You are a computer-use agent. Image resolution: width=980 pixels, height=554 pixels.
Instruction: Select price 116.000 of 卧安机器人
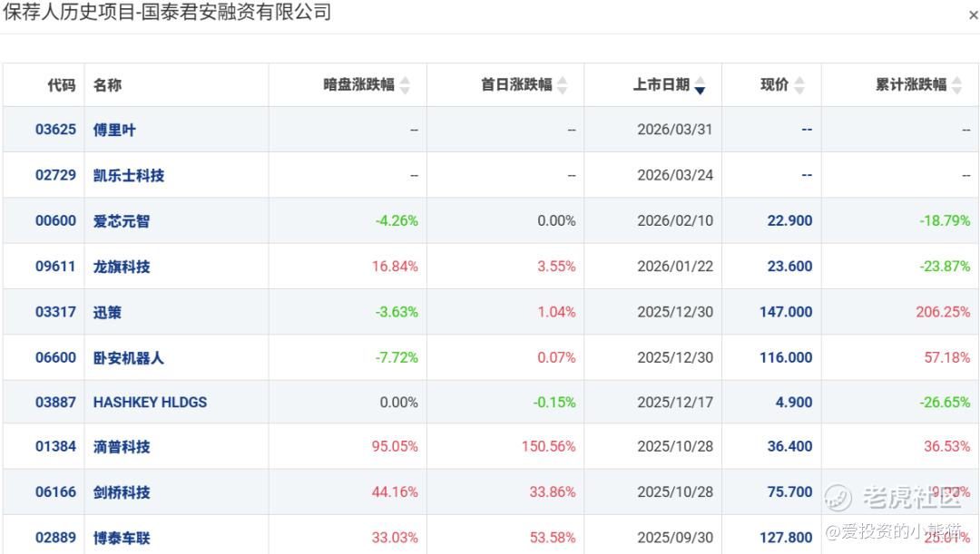point(786,357)
